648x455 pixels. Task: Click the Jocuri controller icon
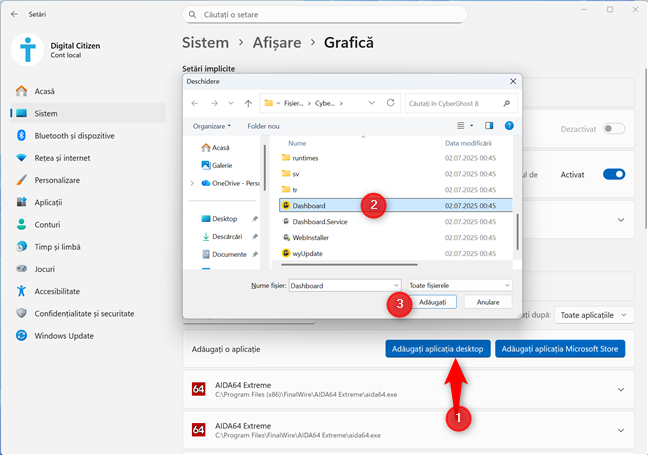click(21, 269)
